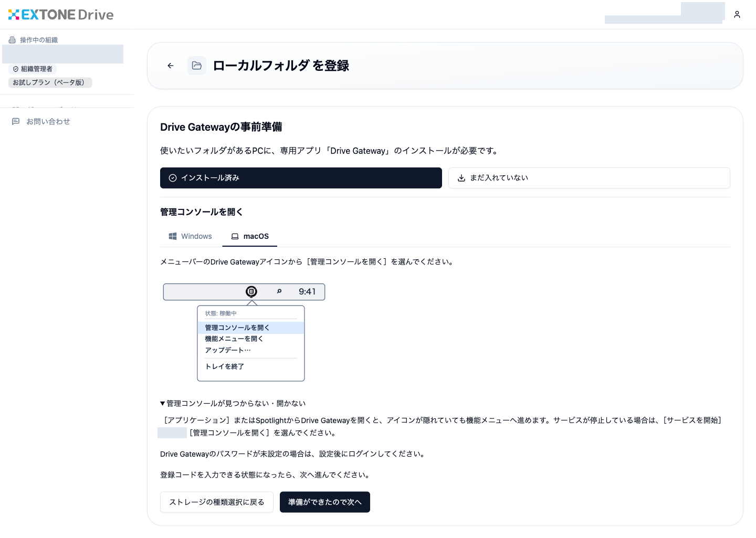The height and width of the screenshot is (538, 756).
Task: Choose the まだ入れていない option
Action: [x=589, y=178]
